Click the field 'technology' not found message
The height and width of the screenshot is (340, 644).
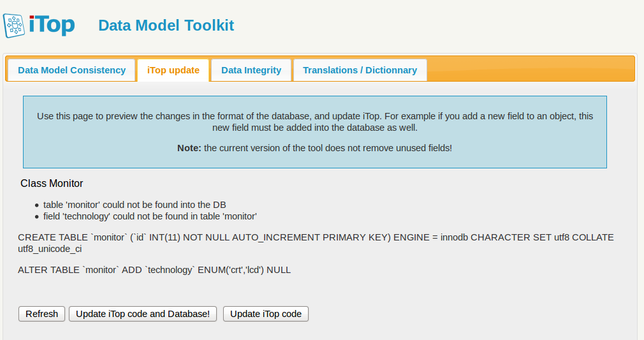click(x=150, y=216)
